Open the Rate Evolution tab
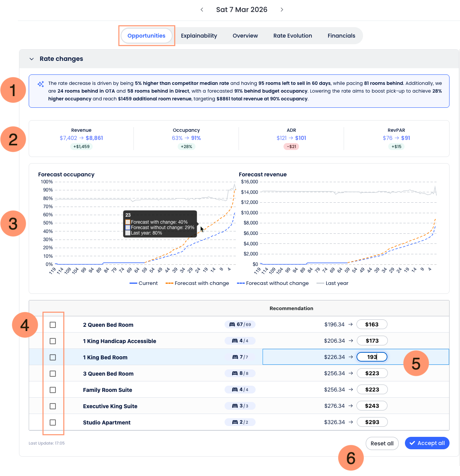This screenshot has width=460, height=476. coord(292,36)
